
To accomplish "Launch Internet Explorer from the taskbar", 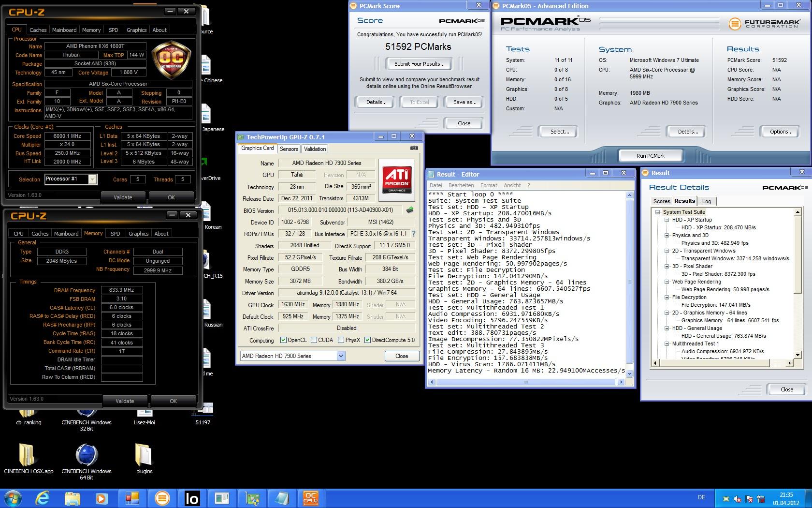I will [43, 498].
